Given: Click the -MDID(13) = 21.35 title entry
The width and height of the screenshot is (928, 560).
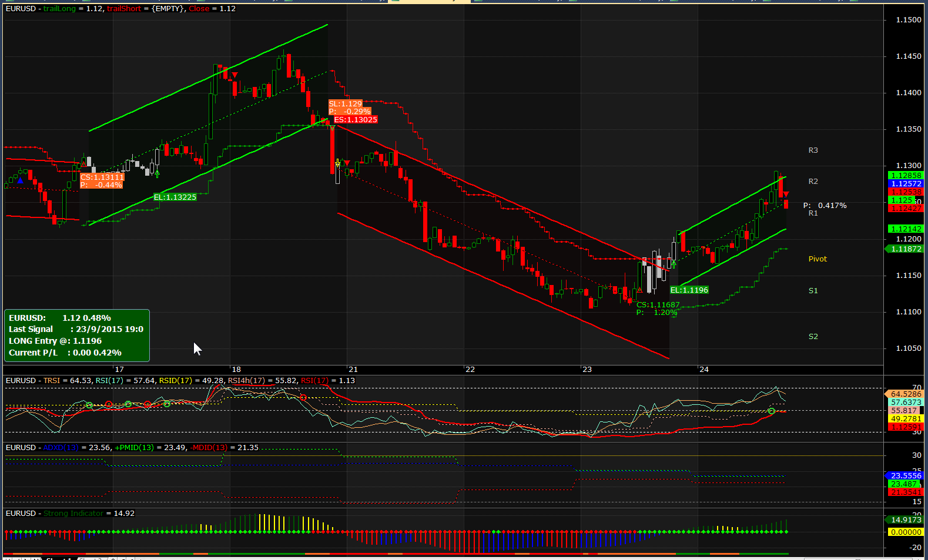Looking at the screenshot, I should (x=224, y=447).
